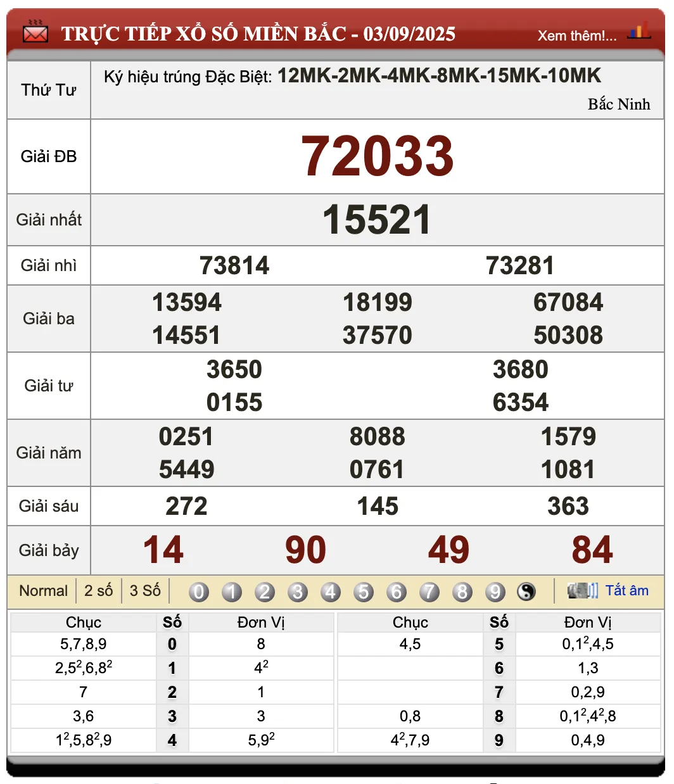This screenshot has width=674, height=784.
Task: Select number ball 0
Action: pyautogui.click(x=199, y=591)
